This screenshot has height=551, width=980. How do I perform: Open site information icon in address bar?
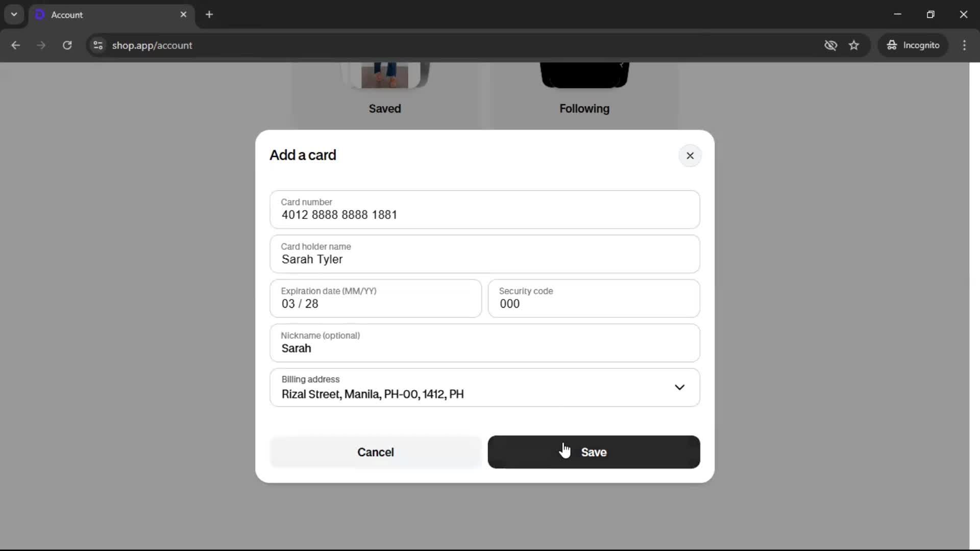coord(98,45)
